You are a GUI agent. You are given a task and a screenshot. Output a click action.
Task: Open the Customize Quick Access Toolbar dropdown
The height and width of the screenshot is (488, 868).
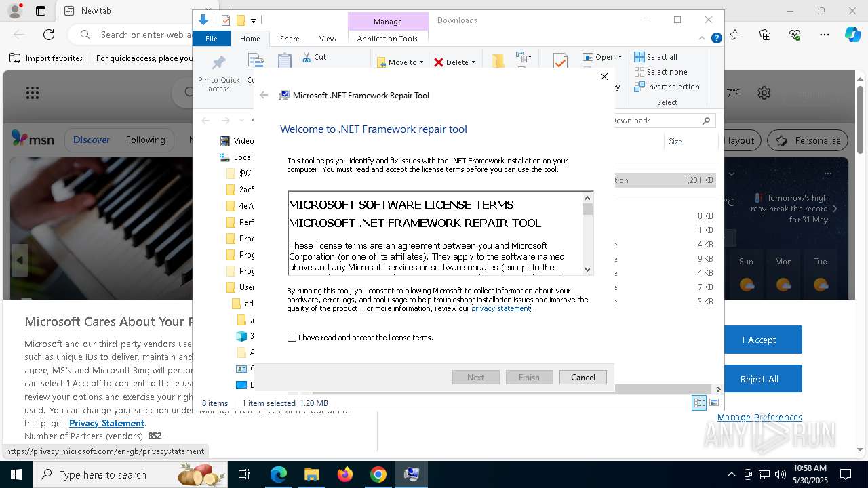253,21
